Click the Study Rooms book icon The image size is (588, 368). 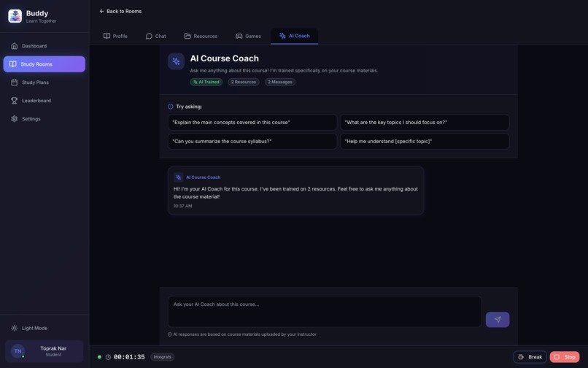(13, 64)
